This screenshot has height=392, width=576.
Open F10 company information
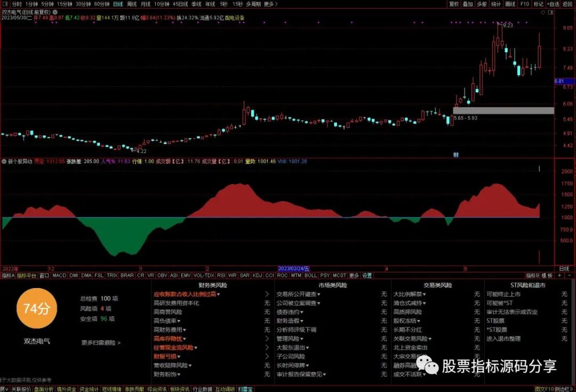tap(525, 4)
